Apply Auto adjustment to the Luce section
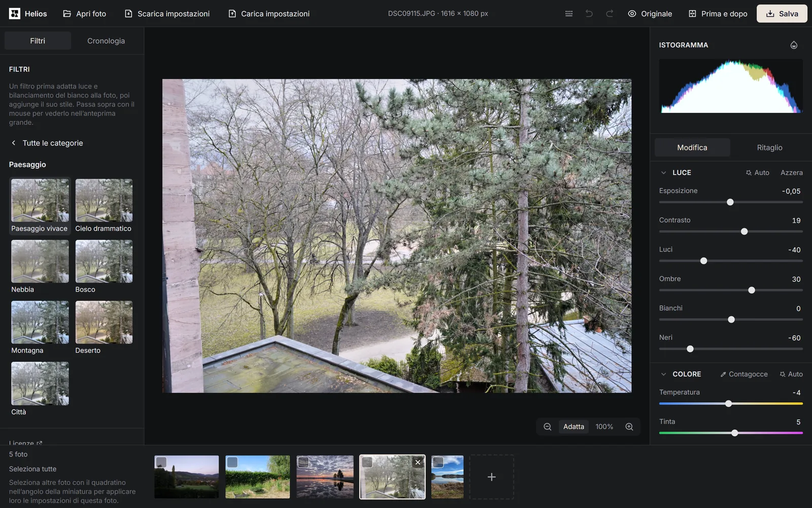Screen dimensions: 812x508 [x=758, y=173]
